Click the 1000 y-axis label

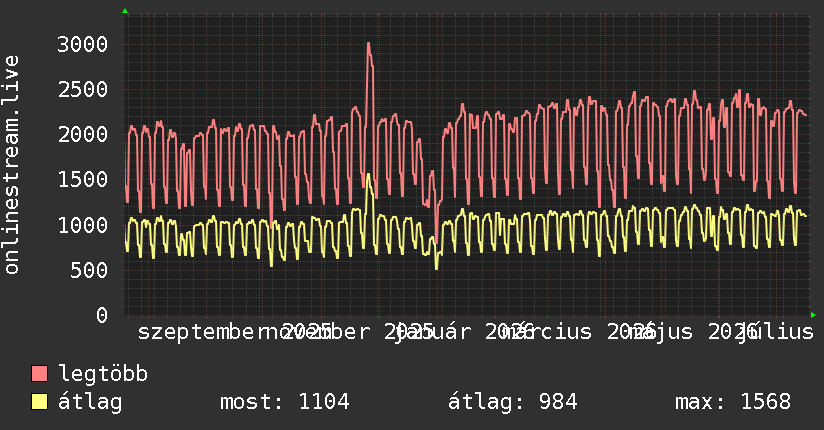(83, 225)
